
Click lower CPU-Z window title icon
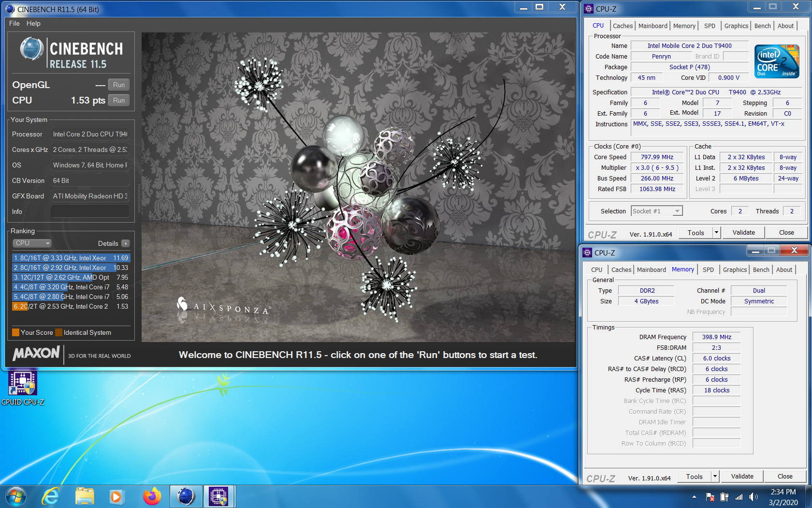click(587, 253)
